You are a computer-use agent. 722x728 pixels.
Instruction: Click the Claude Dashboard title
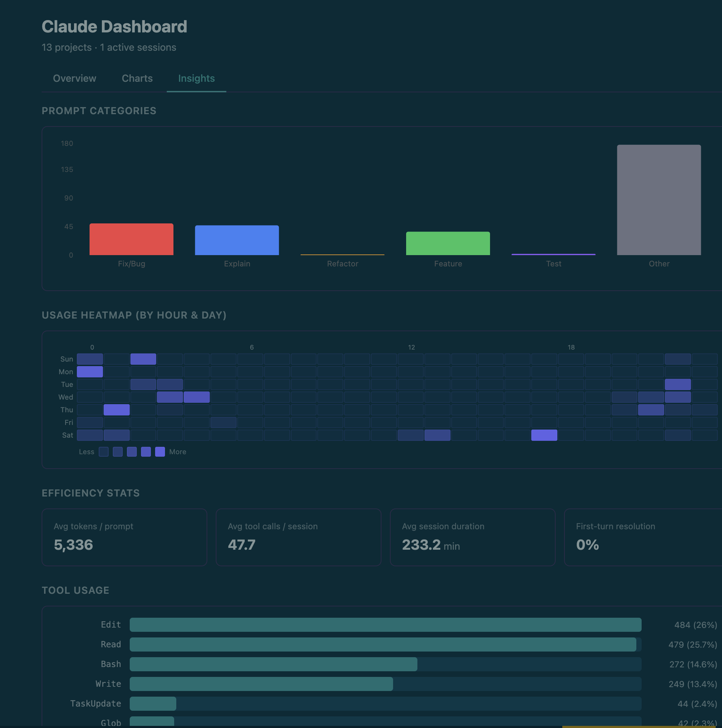tap(114, 26)
